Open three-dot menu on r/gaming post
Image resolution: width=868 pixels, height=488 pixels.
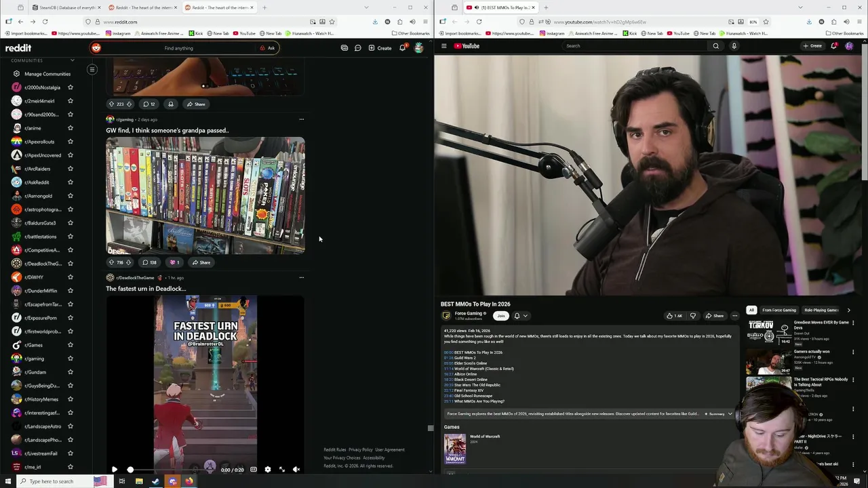coord(302,119)
